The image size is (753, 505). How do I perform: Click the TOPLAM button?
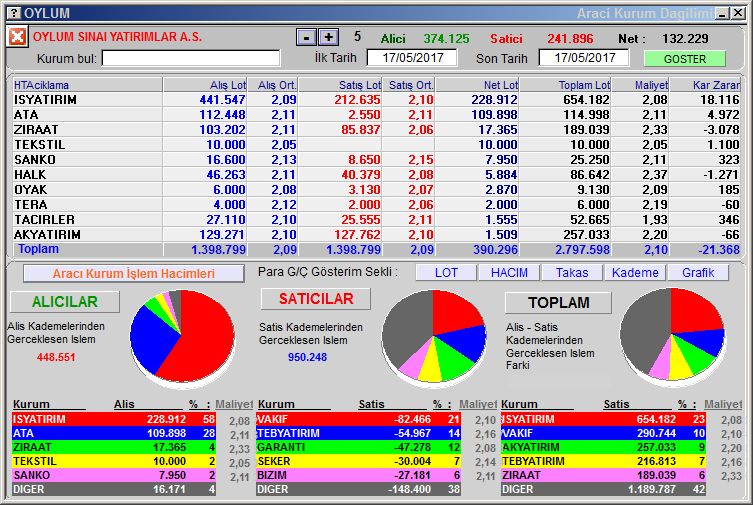click(559, 302)
